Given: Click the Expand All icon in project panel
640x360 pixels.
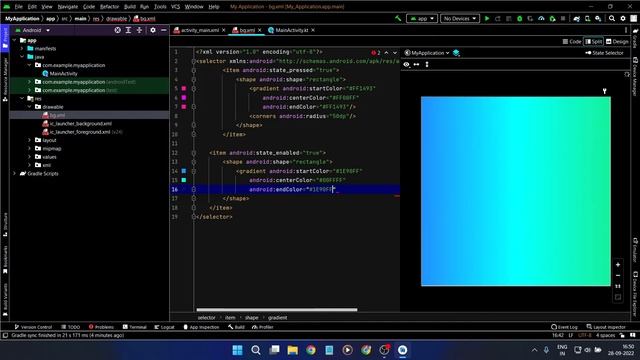Looking at the screenshot, I should pyautogui.click(x=128, y=30).
